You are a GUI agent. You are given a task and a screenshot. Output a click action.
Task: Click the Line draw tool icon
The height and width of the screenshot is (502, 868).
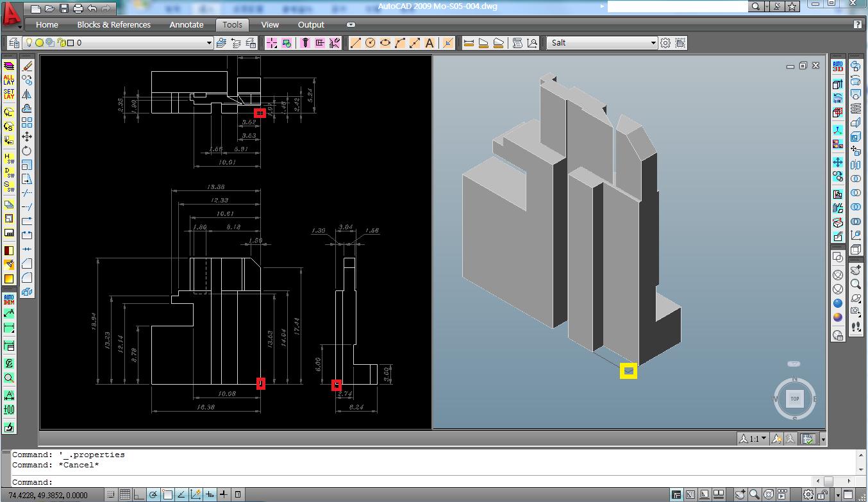click(356, 43)
